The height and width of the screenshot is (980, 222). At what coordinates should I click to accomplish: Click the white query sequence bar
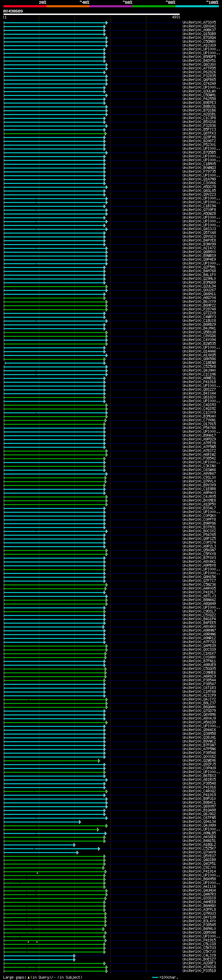tap(92, 15)
